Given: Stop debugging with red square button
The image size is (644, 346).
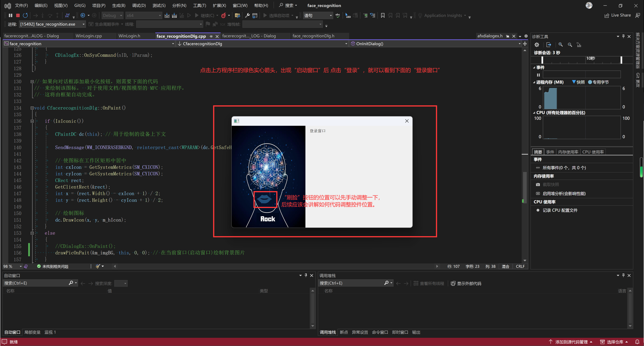Looking at the screenshot, I should pos(18,16).
